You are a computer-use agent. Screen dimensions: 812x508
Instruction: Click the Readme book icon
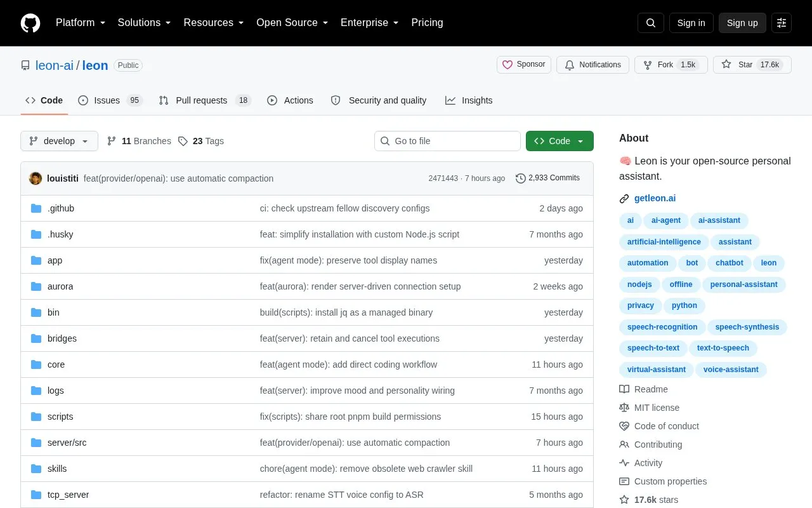click(624, 389)
